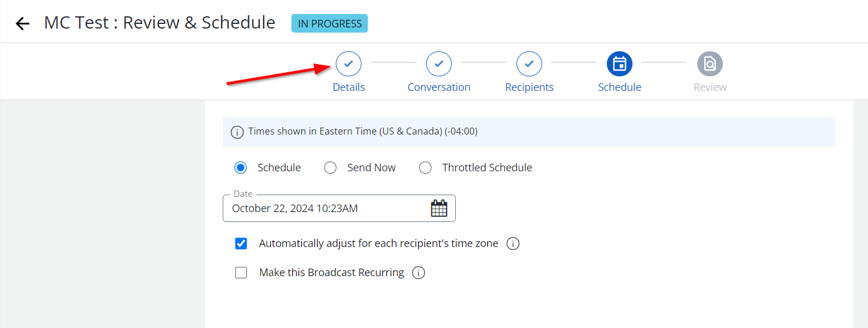
Task: Select the Schedule step calendar icon
Action: coord(620,64)
